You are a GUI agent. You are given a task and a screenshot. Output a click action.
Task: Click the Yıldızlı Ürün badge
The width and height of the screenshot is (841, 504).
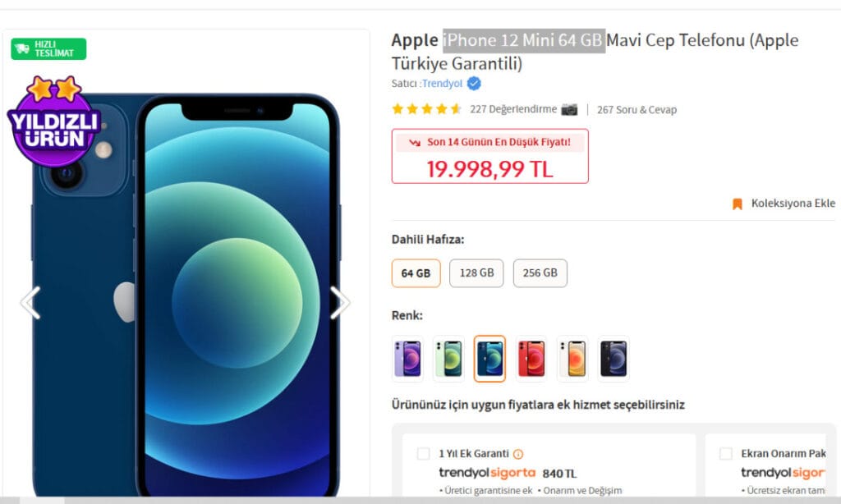click(53, 121)
